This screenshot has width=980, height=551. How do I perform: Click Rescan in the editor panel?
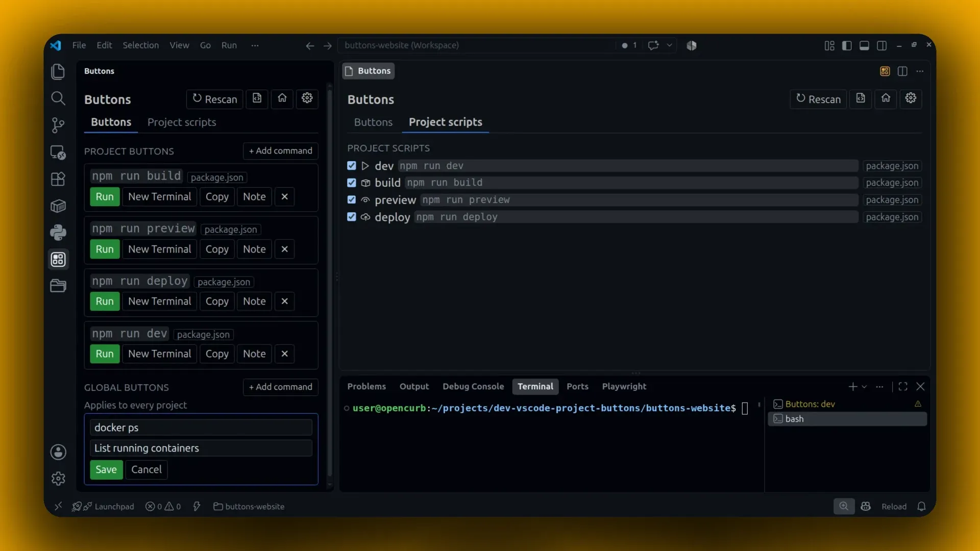818,99
